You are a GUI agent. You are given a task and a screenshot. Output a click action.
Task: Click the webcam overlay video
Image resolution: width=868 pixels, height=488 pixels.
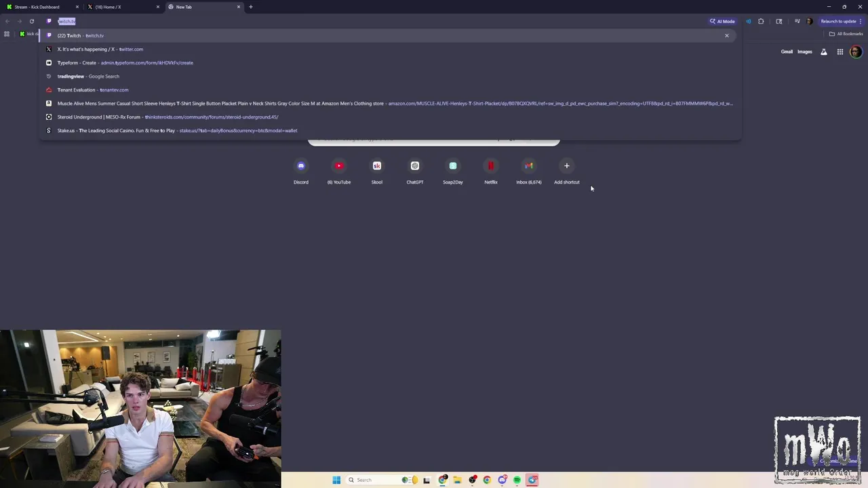tap(140, 409)
